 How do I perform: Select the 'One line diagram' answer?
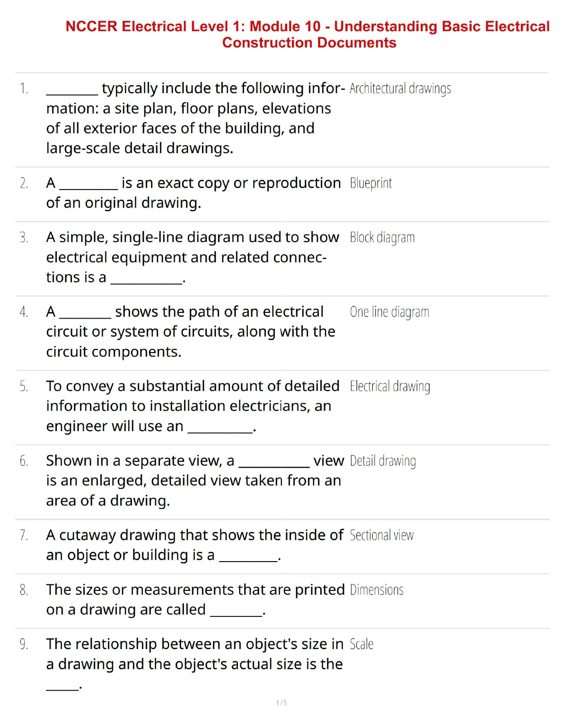click(x=389, y=312)
